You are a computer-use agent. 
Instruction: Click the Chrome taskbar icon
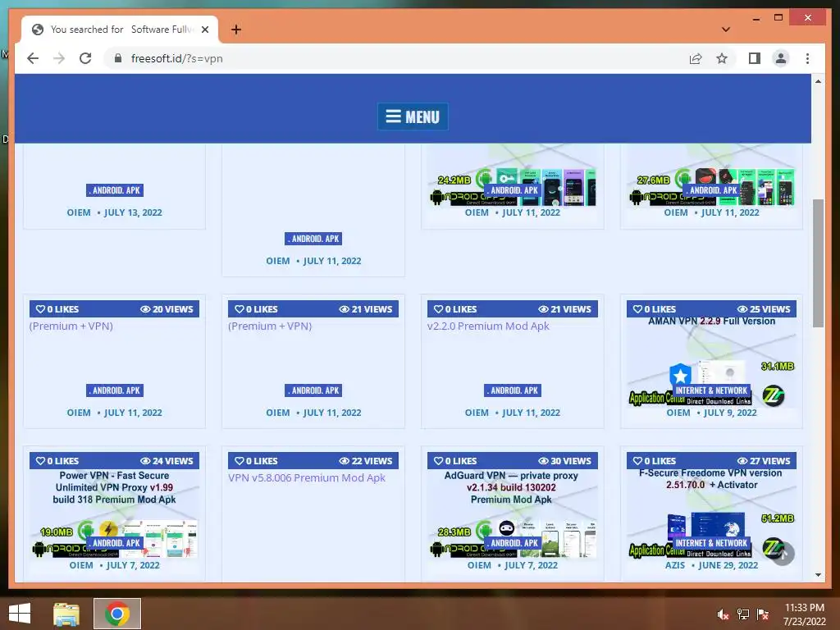(x=117, y=614)
